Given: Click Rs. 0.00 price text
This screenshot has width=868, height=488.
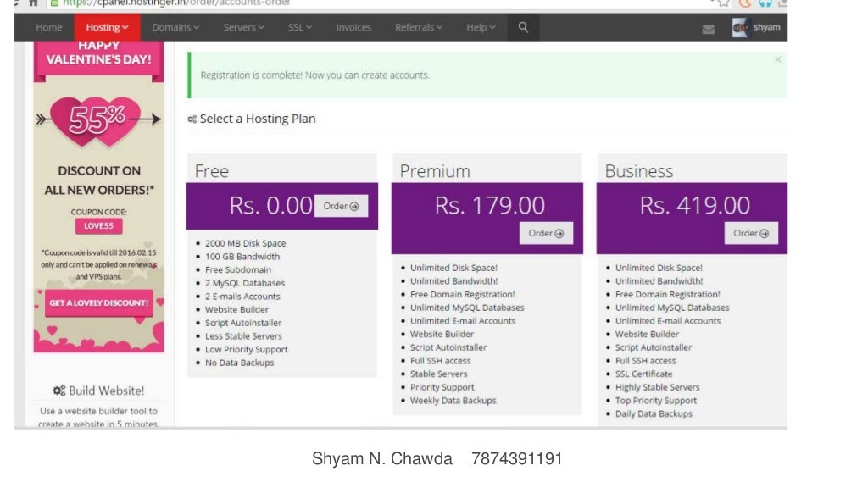Looking at the screenshot, I should pyautogui.click(x=271, y=205).
